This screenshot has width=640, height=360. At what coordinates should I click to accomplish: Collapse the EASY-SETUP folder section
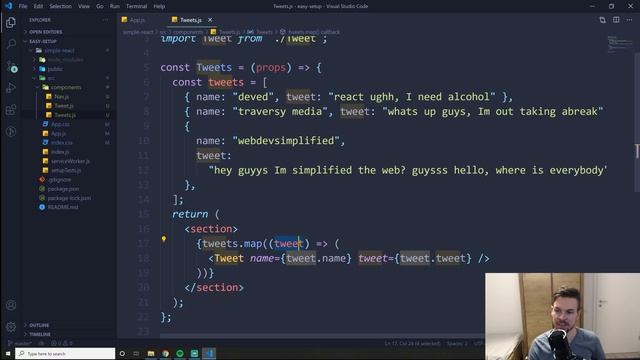(43, 41)
